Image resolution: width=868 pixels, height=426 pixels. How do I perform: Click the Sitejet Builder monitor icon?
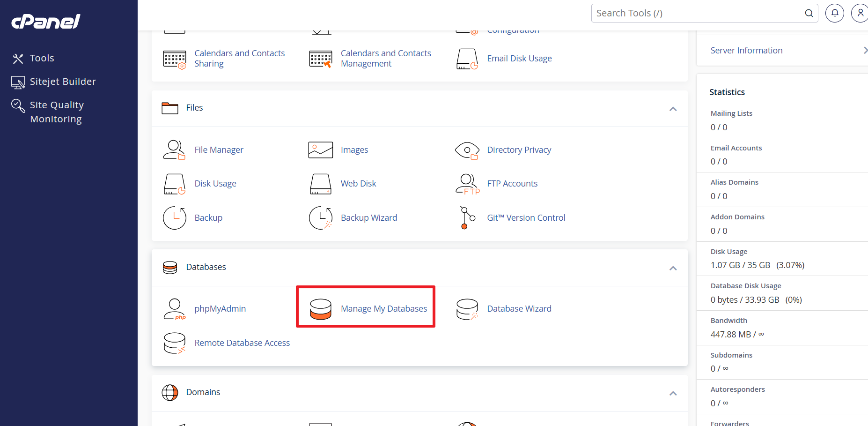(18, 82)
